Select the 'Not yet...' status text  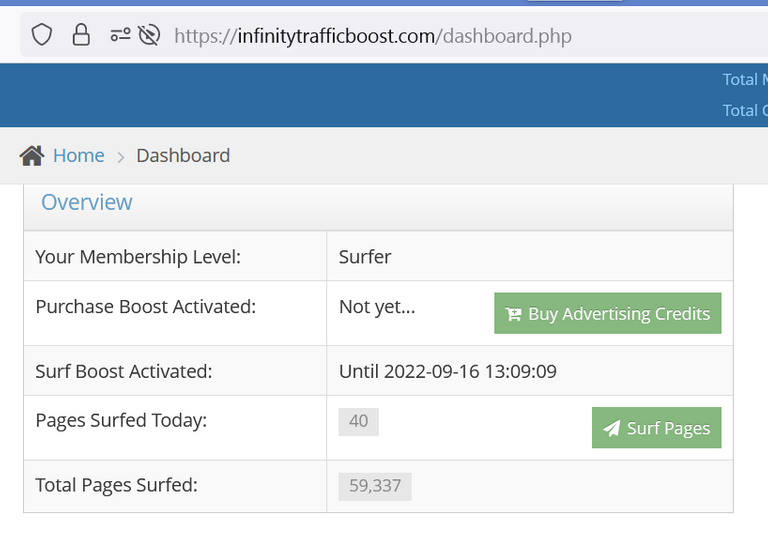(x=377, y=307)
